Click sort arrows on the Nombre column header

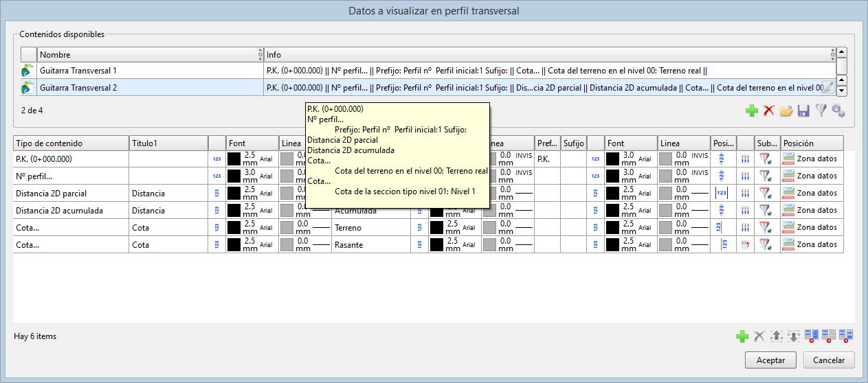(x=260, y=55)
